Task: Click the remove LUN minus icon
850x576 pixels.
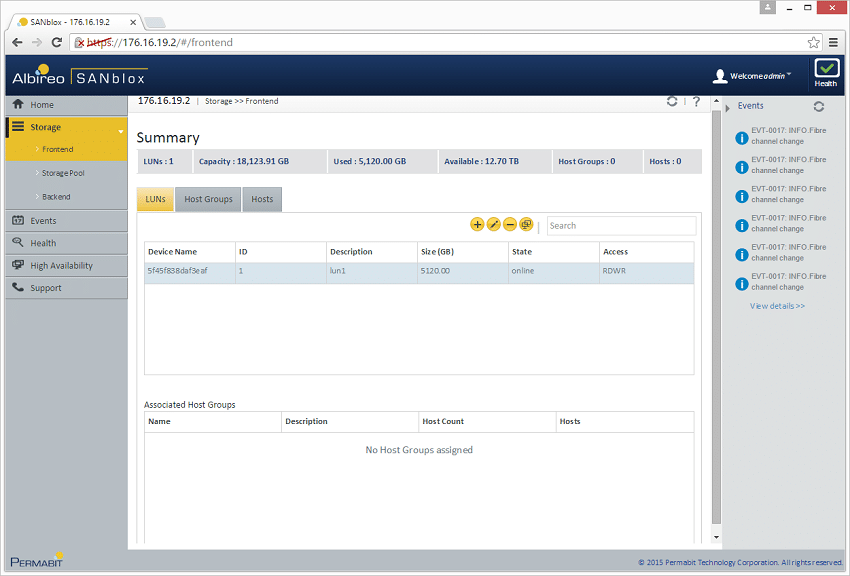Action: (x=510, y=224)
